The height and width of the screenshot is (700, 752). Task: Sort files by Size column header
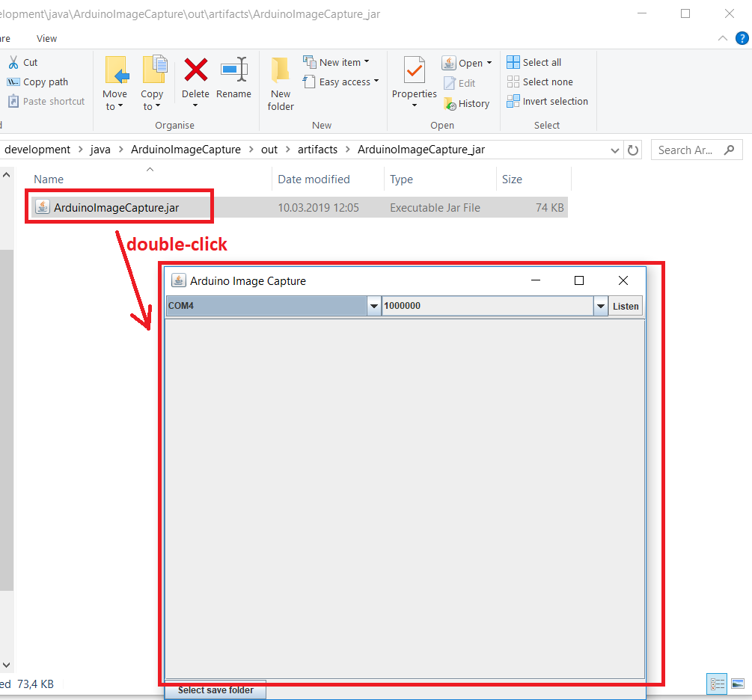click(x=512, y=179)
